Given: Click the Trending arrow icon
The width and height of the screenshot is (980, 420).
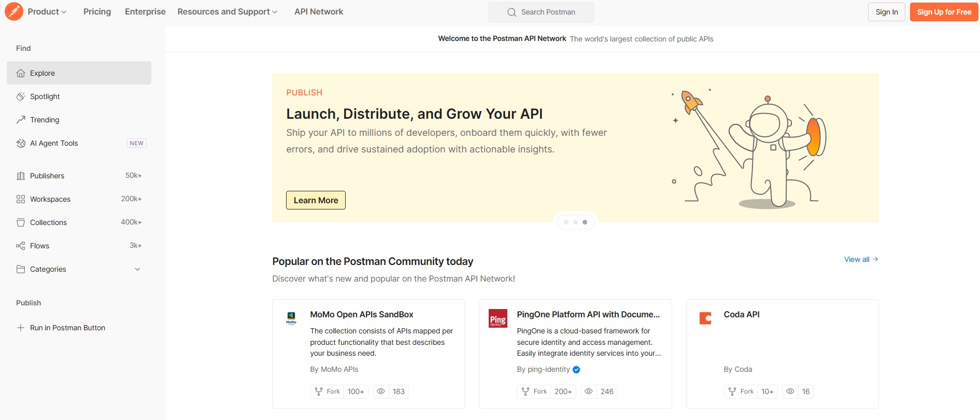Looking at the screenshot, I should coord(21,120).
